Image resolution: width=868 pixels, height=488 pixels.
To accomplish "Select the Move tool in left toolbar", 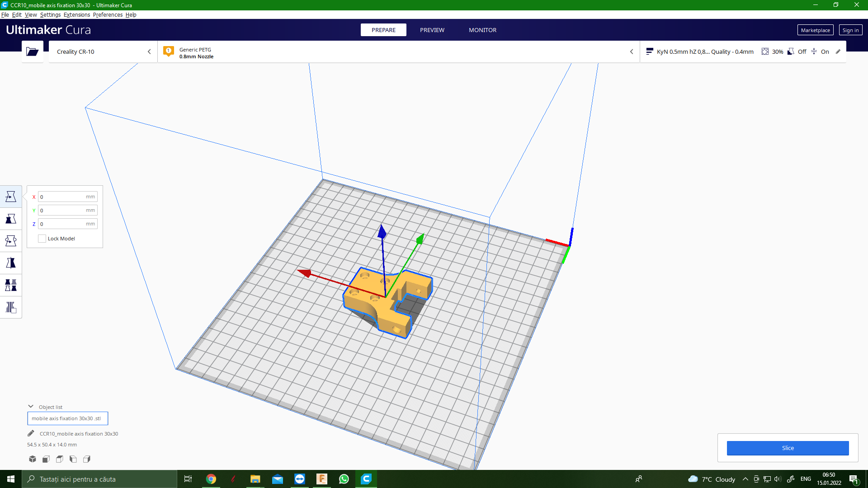I will click(x=11, y=197).
